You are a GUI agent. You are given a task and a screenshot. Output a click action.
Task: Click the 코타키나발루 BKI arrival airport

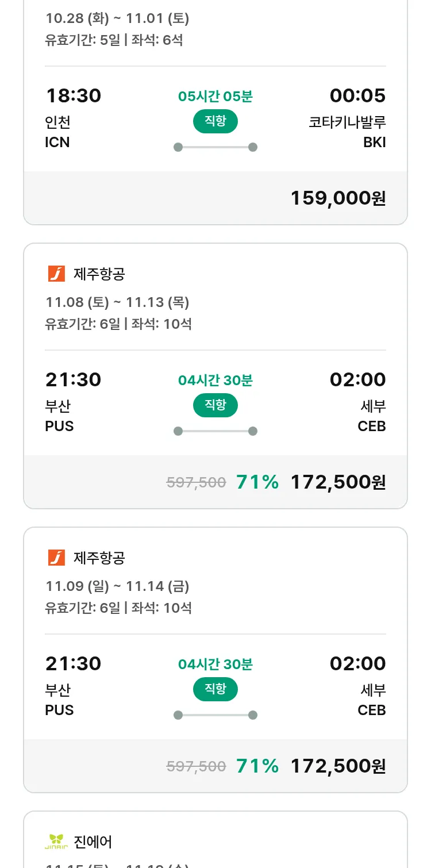(x=347, y=132)
